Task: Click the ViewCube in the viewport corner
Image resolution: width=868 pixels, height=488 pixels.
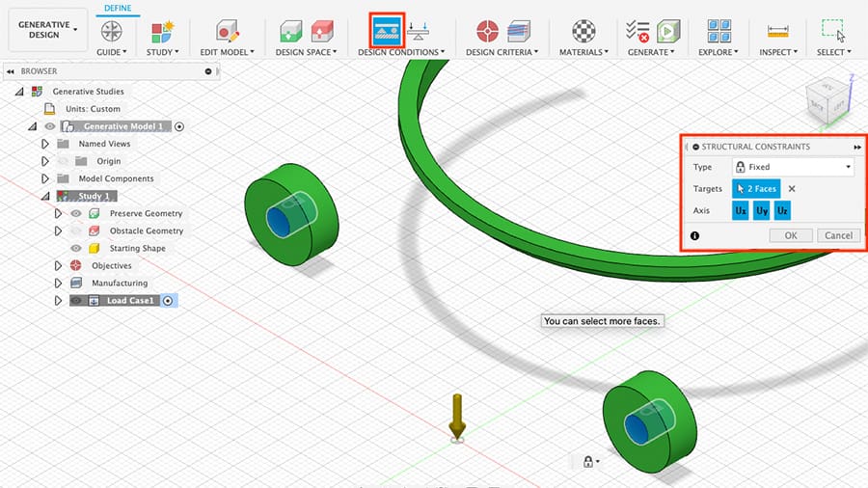Action: pyautogui.click(x=827, y=102)
